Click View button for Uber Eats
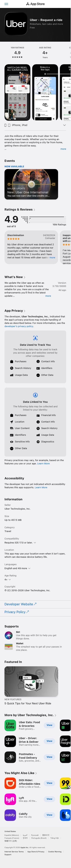 pyautogui.click(x=49, y=725)
